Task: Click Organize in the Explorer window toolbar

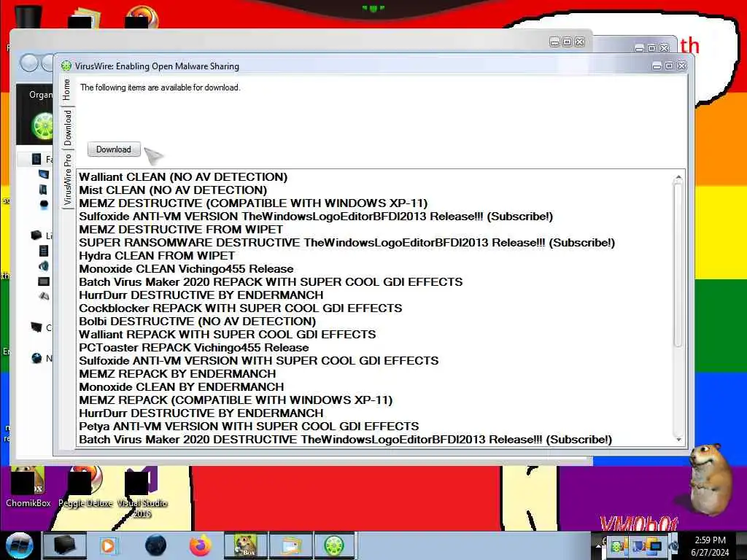Action: [x=41, y=95]
